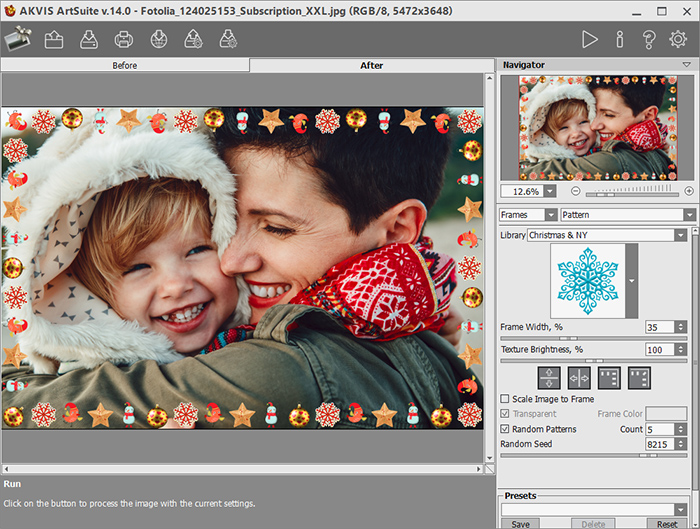This screenshot has width=700, height=529.
Task: Click the image scrollbar up arrow
Action: [x=489, y=78]
